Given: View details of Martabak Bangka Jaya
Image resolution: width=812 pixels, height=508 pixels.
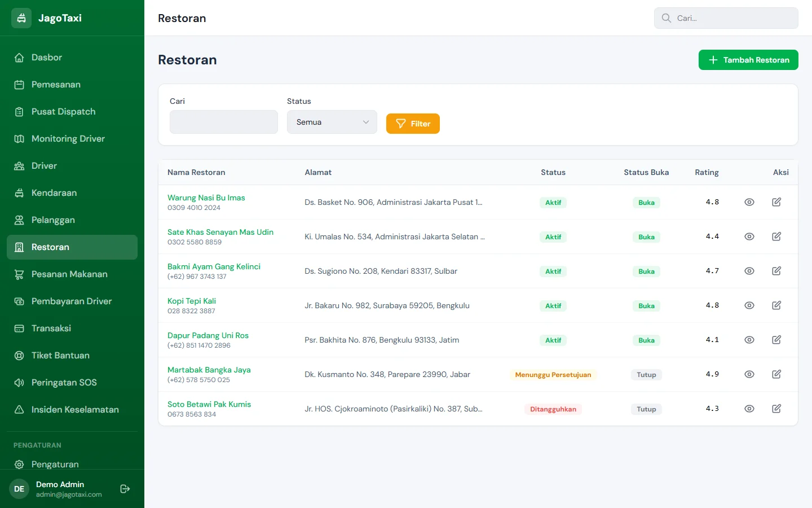Looking at the screenshot, I should point(749,374).
